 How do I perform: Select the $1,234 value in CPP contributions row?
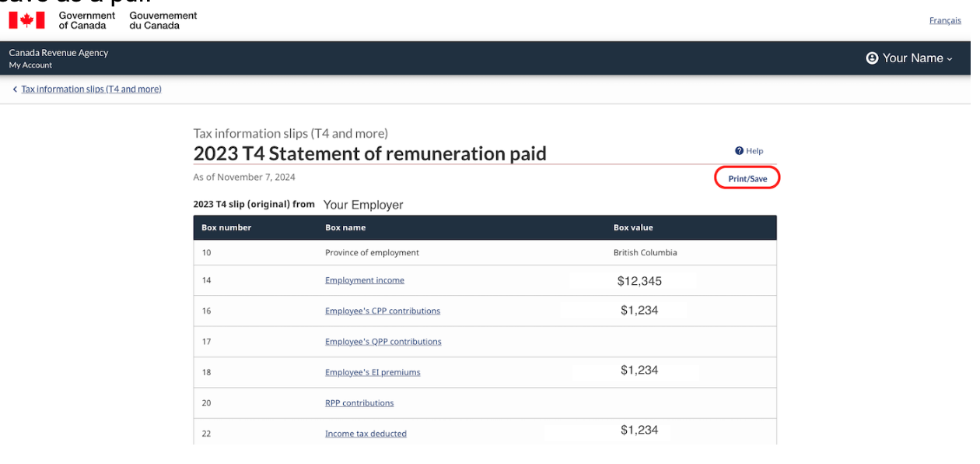(639, 311)
